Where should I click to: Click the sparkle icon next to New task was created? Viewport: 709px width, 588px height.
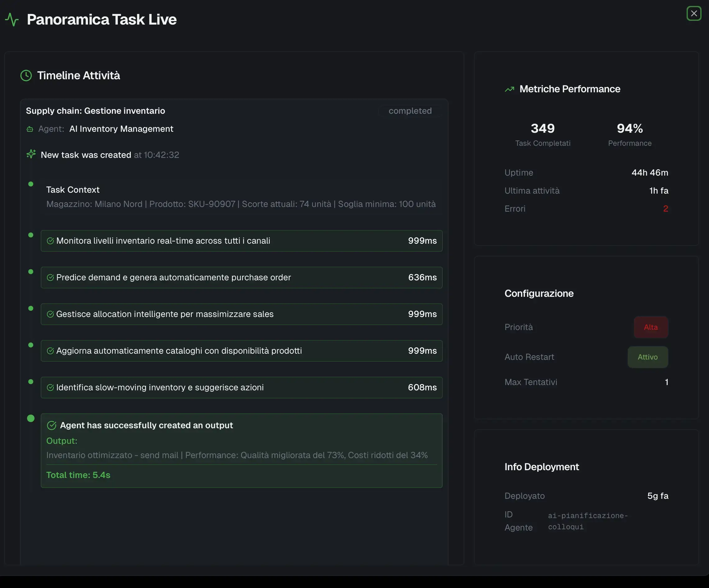(31, 154)
